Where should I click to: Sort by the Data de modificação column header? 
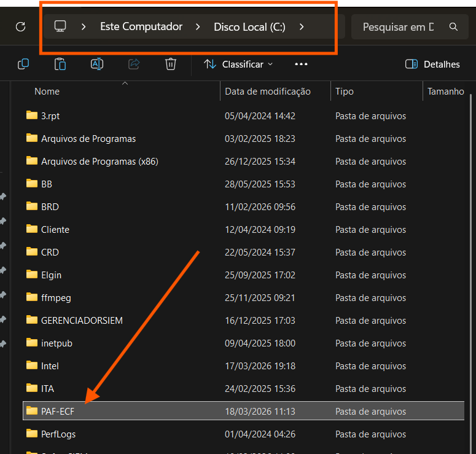[x=268, y=92]
